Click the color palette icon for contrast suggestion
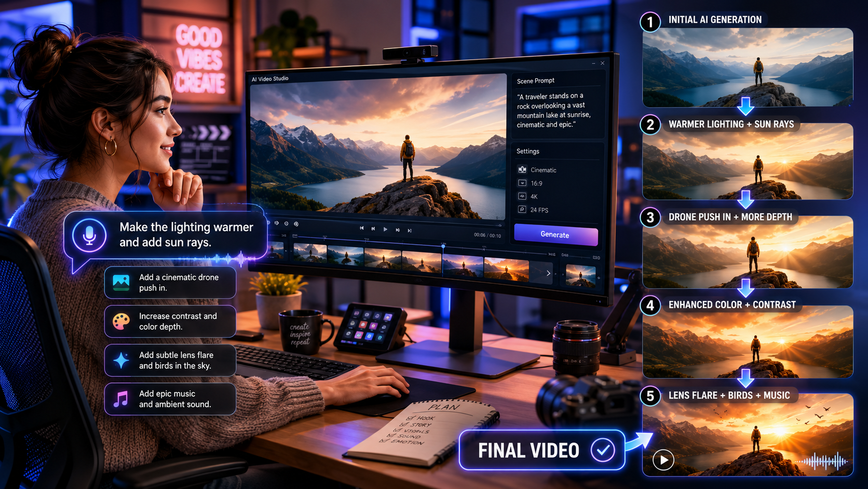 (121, 321)
